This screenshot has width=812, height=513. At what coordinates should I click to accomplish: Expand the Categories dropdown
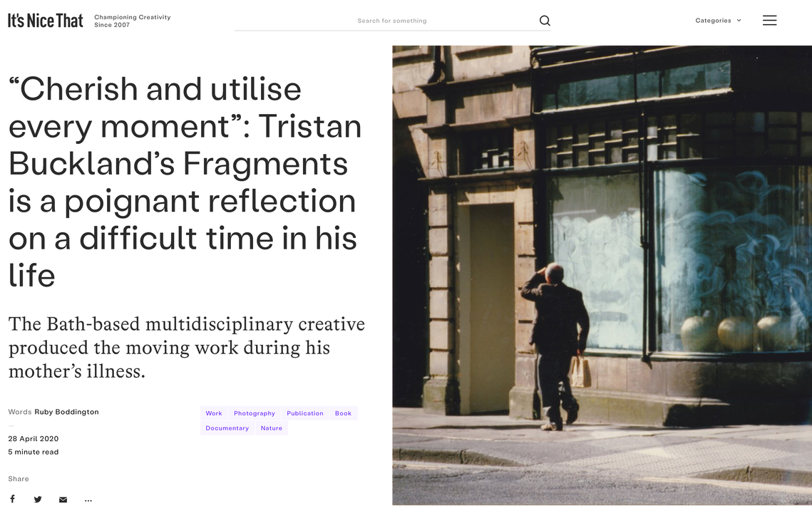(x=719, y=21)
